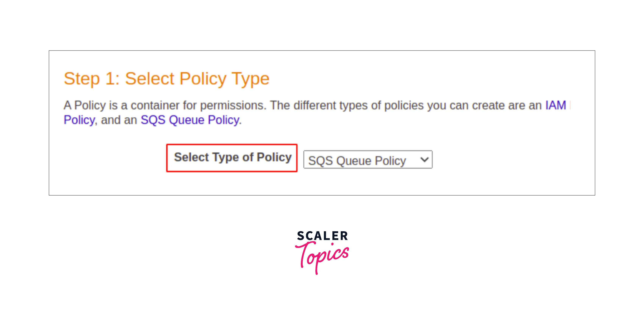This screenshot has width=644, height=311.
Task: Click the purple 'Policy' link on second line
Action: [x=79, y=120]
